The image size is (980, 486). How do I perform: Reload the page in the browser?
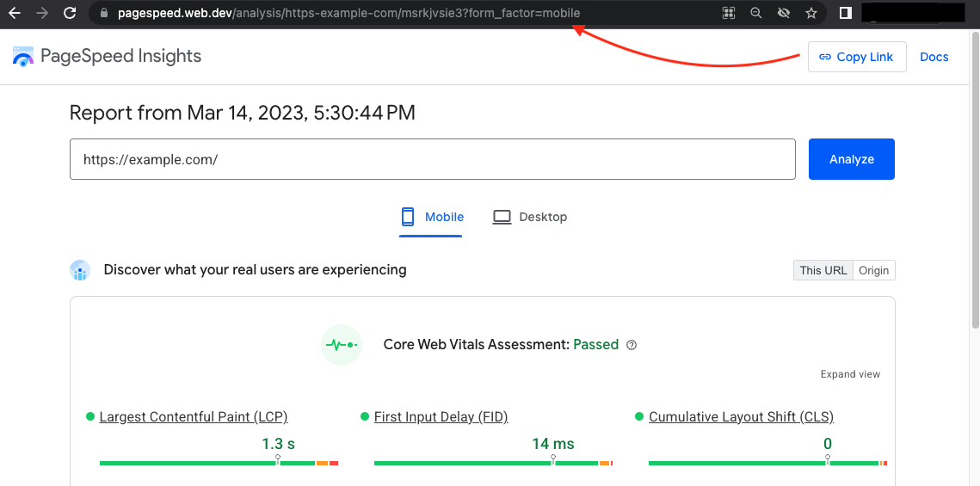71,13
